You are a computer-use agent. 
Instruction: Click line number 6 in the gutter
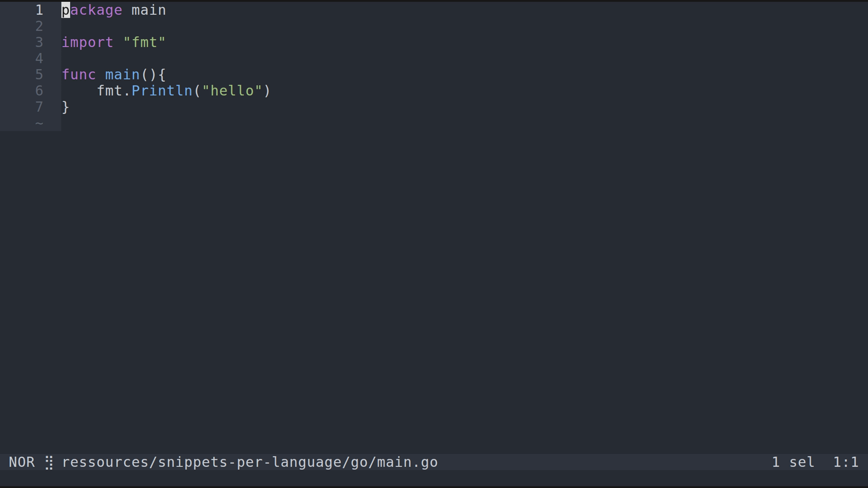39,91
